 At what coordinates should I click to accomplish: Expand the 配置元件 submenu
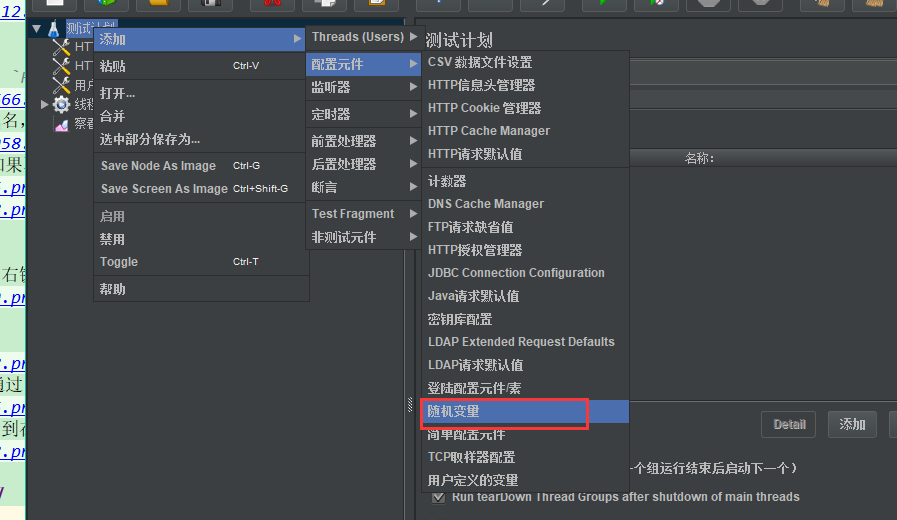click(x=364, y=64)
